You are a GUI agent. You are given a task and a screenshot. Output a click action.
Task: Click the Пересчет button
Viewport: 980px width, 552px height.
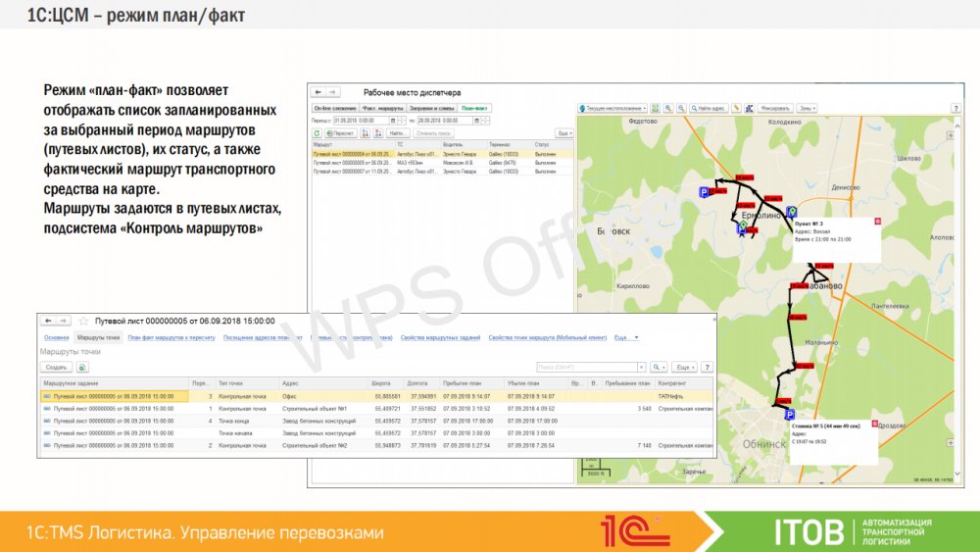(x=340, y=132)
